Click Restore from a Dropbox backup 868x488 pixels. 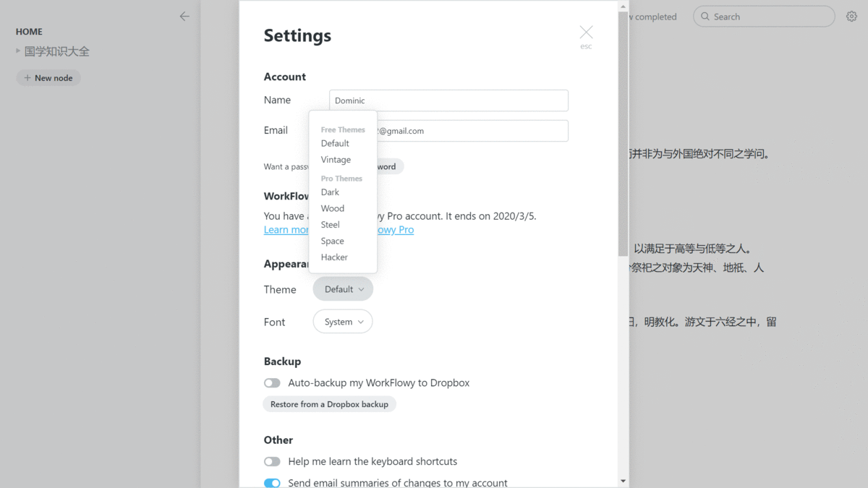329,404
